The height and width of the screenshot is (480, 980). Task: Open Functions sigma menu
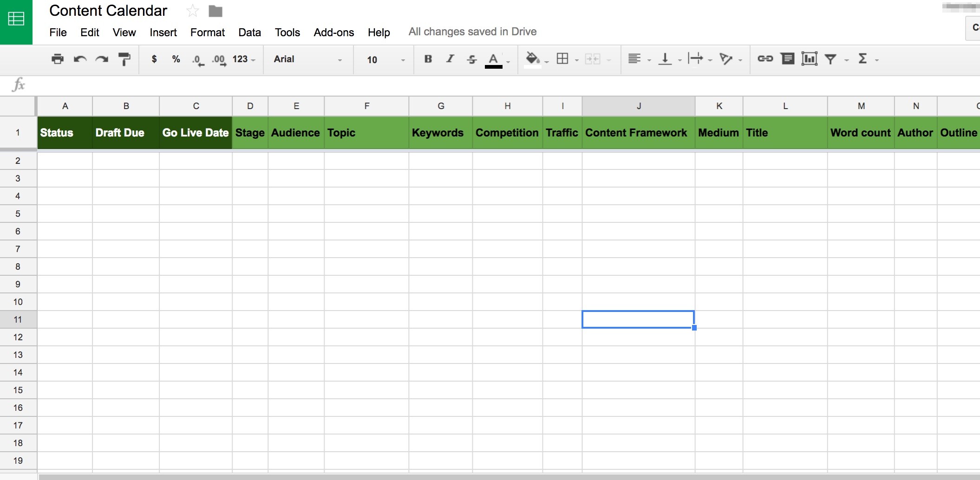pos(863,59)
